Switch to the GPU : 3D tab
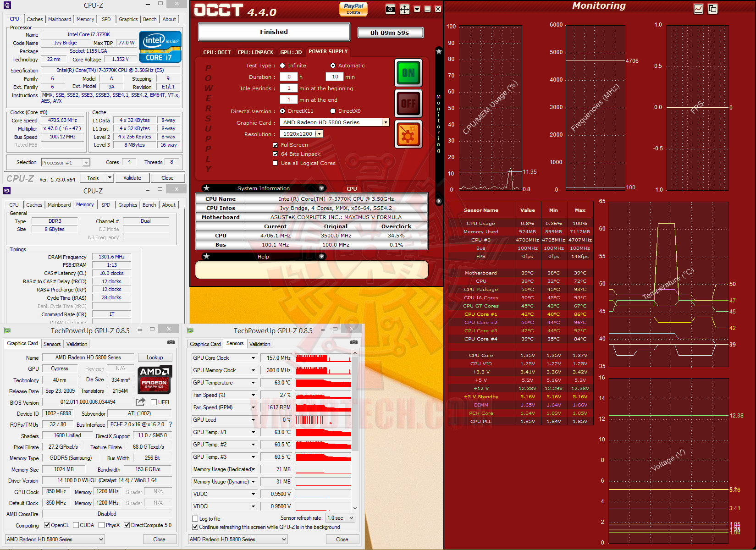The image size is (756, 550). (291, 52)
